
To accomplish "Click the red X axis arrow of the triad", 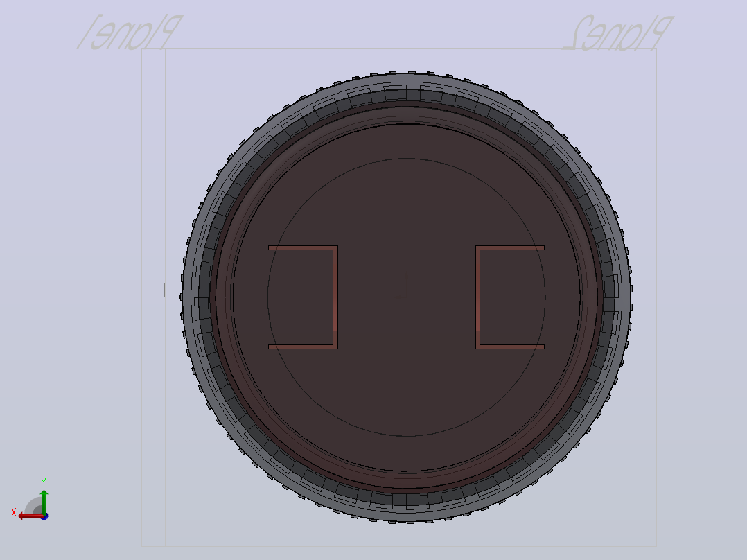I will 30,516.
